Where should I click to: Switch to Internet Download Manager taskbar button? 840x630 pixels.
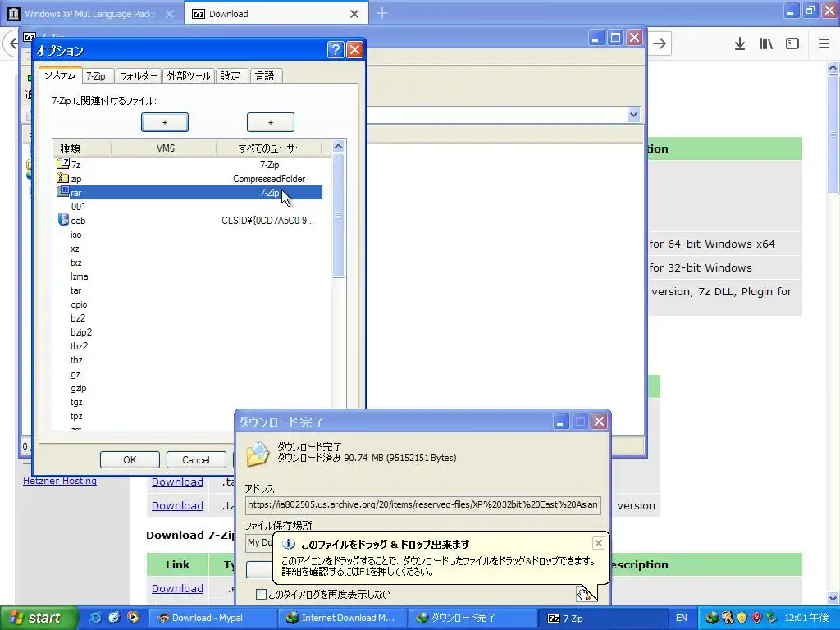(342, 618)
